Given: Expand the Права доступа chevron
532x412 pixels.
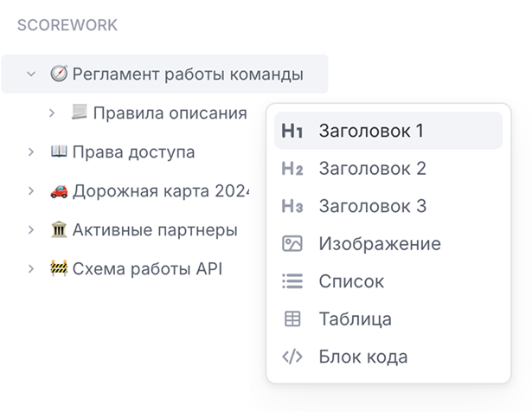Looking at the screenshot, I should [x=31, y=152].
